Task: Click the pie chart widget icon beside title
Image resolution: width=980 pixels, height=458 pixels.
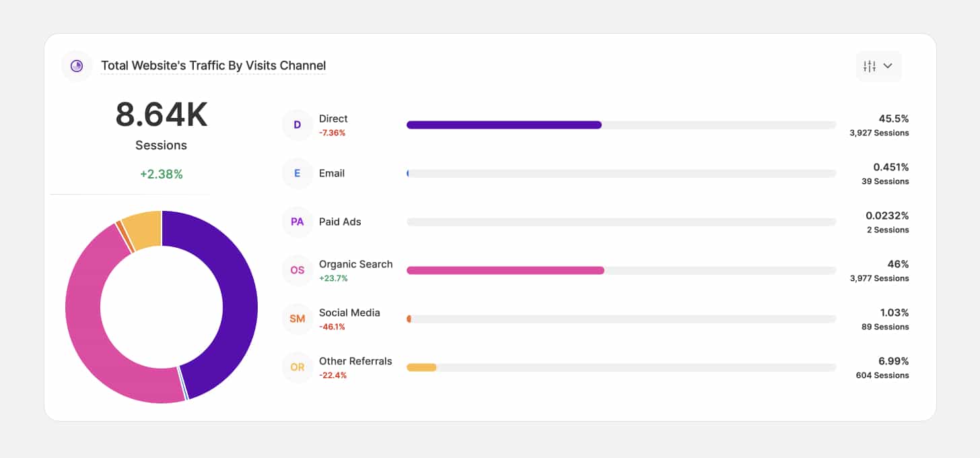Action: click(77, 66)
